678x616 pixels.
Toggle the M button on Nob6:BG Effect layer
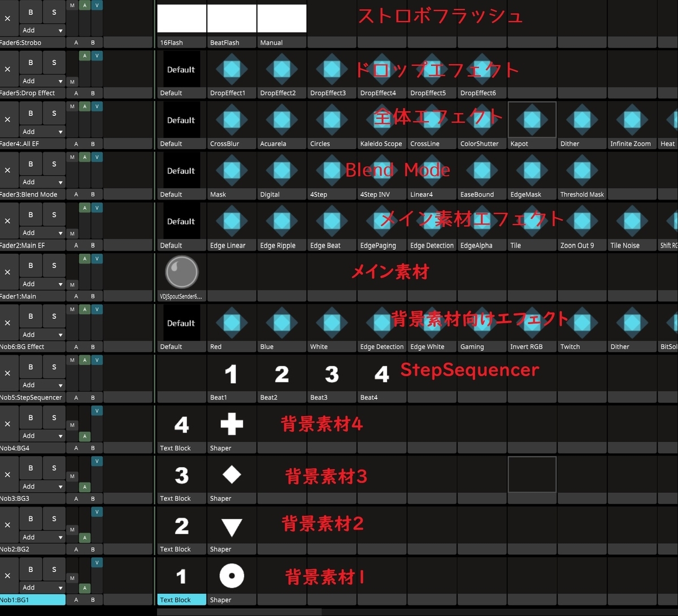point(72,309)
